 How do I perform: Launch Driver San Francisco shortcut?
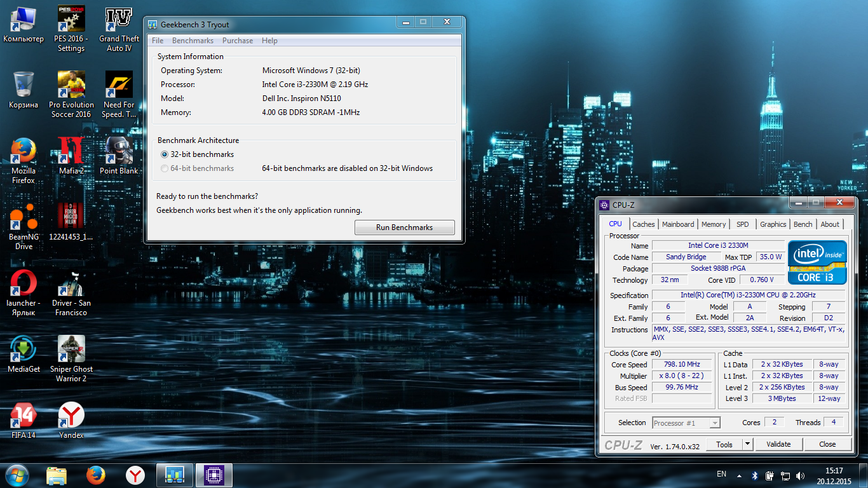pos(71,293)
